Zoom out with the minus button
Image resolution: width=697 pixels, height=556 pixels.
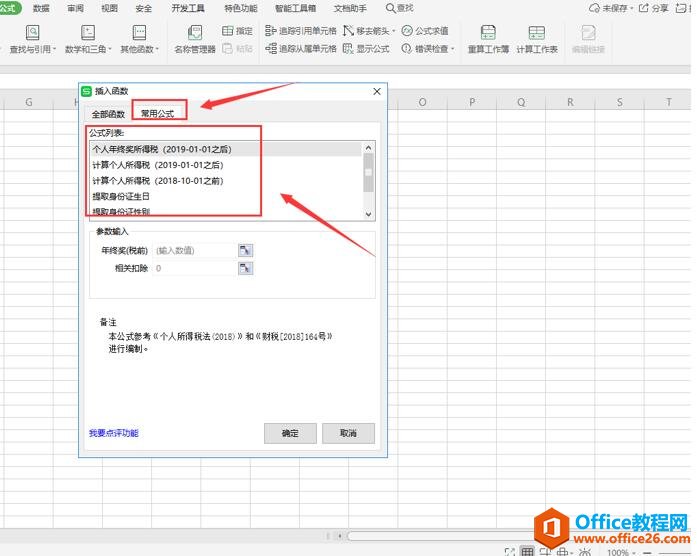point(647,552)
